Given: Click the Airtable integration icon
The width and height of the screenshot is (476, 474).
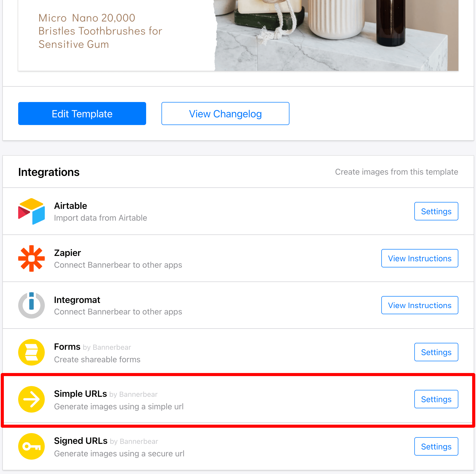Looking at the screenshot, I should click(31, 211).
